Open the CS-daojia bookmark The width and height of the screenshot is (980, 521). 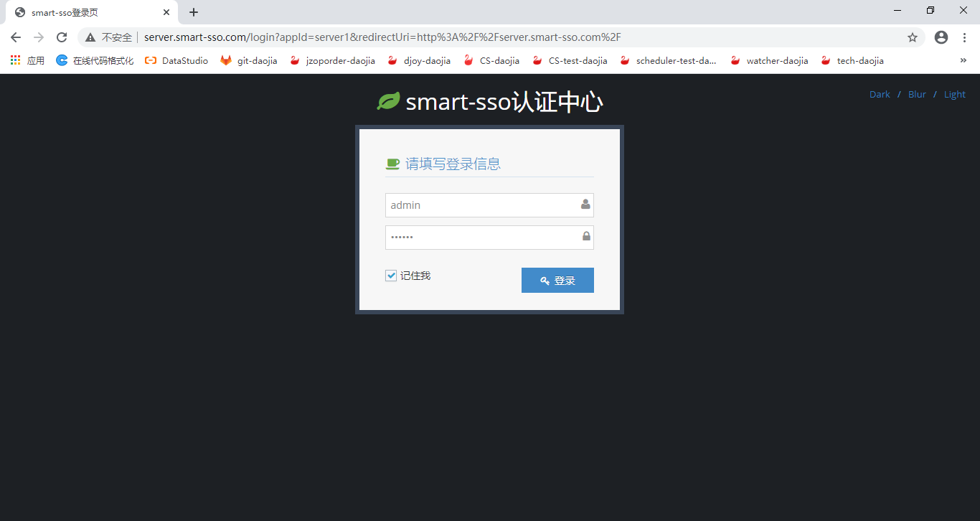(x=499, y=60)
